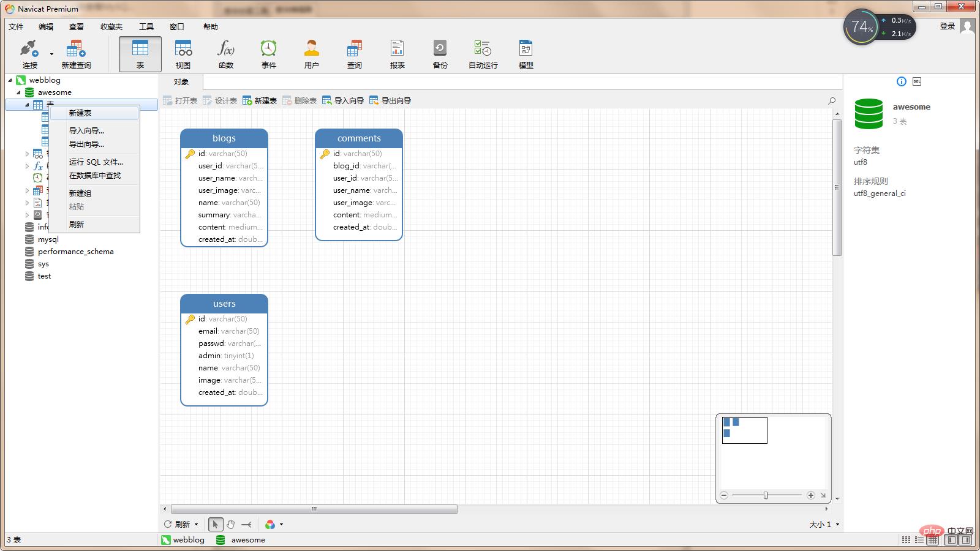Select the relation line tool
The image size is (980, 551).
(246, 524)
